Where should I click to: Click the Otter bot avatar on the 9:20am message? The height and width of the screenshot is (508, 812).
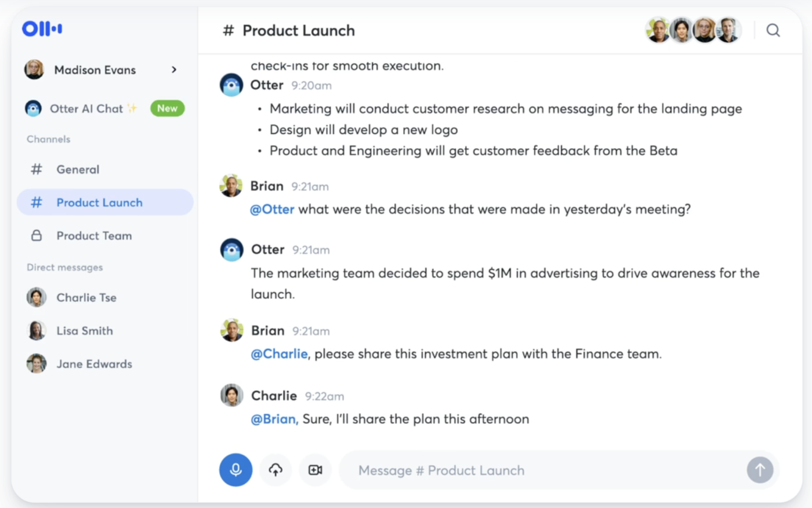point(231,85)
